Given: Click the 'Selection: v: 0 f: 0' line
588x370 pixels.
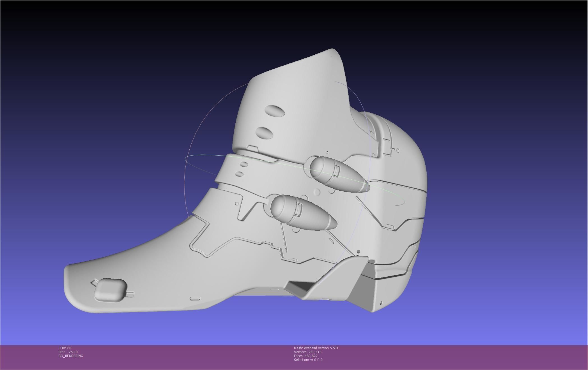Looking at the screenshot, I should [x=308, y=360].
